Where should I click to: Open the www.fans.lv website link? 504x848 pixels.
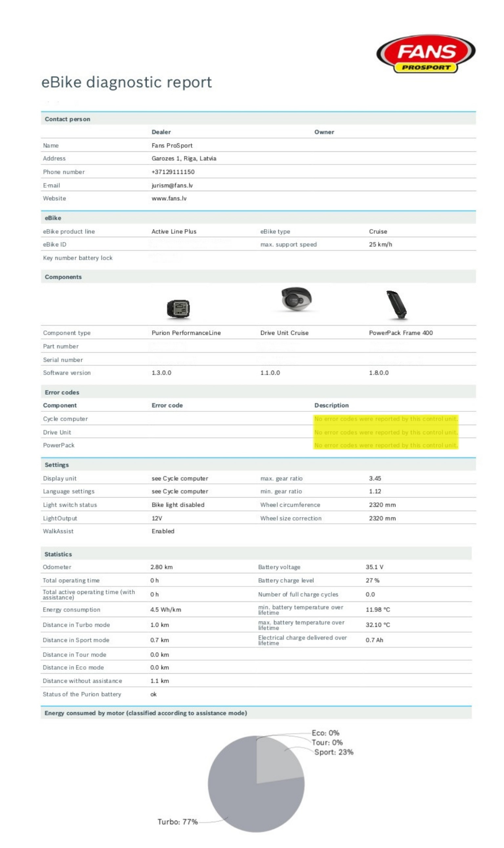pyautogui.click(x=169, y=198)
